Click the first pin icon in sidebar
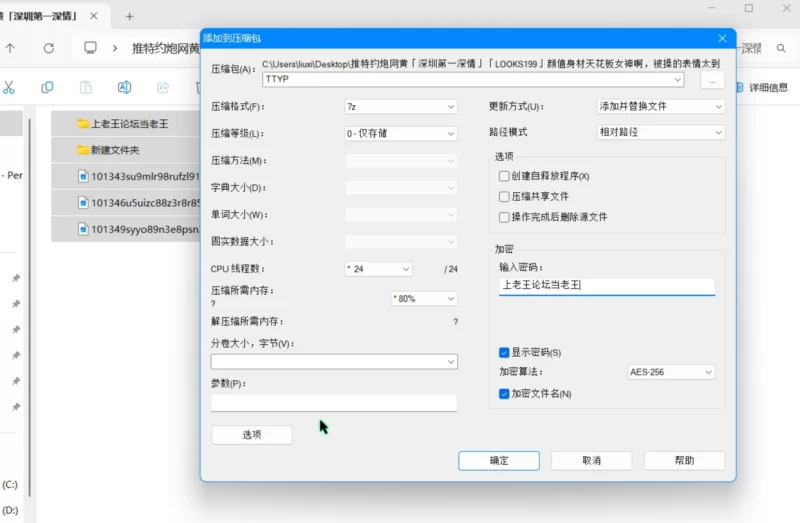Image resolution: width=800 pixels, height=523 pixels. tap(16, 278)
